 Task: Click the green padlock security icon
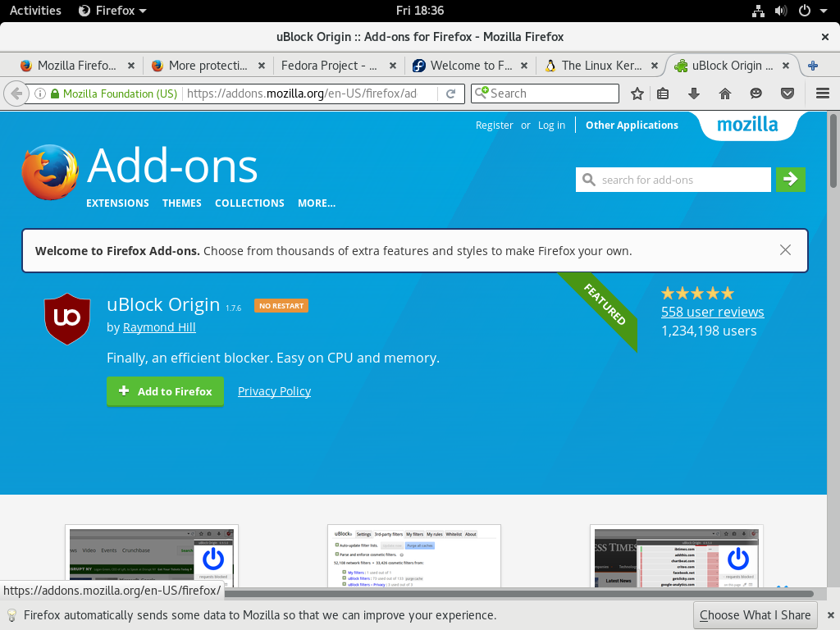pyautogui.click(x=55, y=94)
